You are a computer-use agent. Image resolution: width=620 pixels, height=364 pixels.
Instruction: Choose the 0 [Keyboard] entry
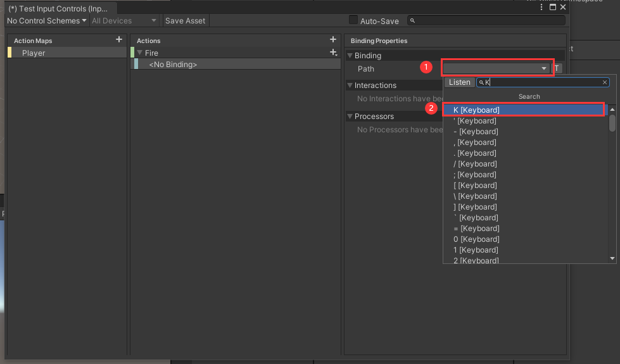[476, 239]
